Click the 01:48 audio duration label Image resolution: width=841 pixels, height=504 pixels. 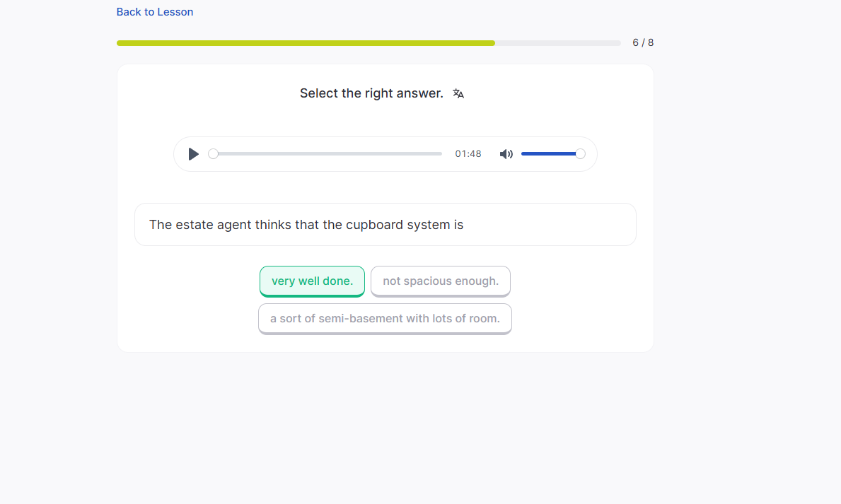[468, 154]
